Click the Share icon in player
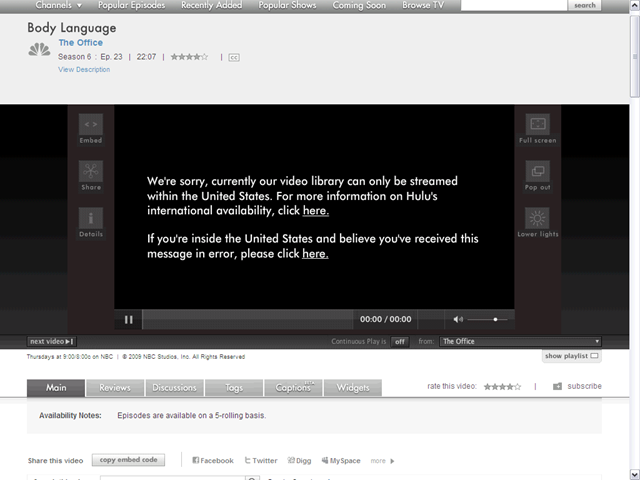The image size is (640, 480). click(91, 171)
